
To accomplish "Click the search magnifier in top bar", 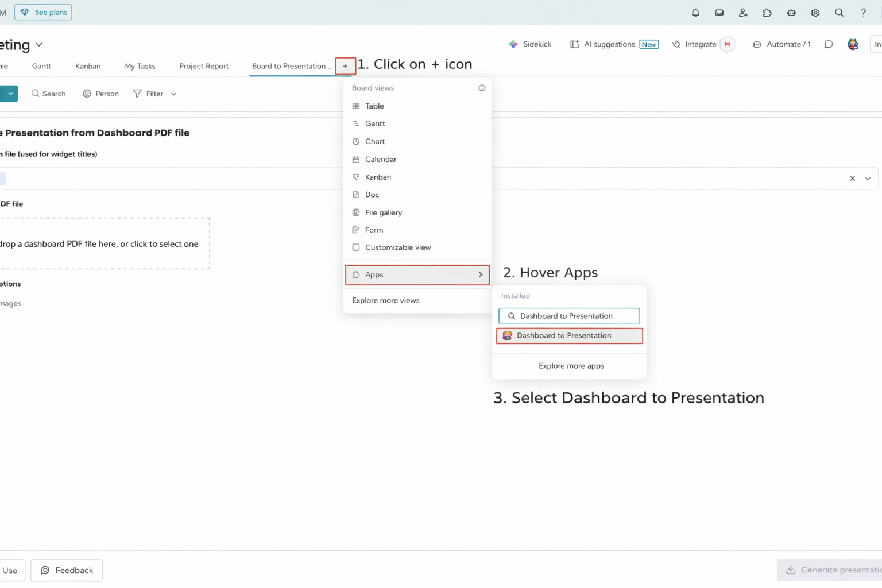I will point(839,13).
